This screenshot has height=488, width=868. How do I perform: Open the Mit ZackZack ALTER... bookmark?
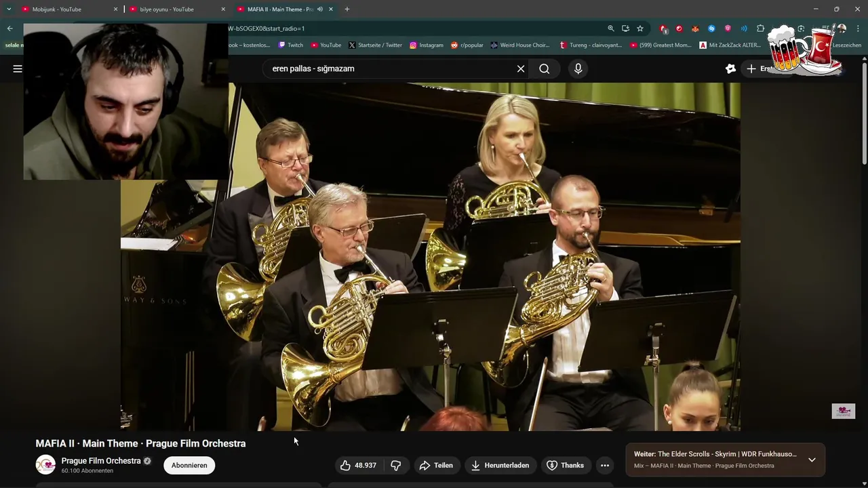click(x=730, y=45)
